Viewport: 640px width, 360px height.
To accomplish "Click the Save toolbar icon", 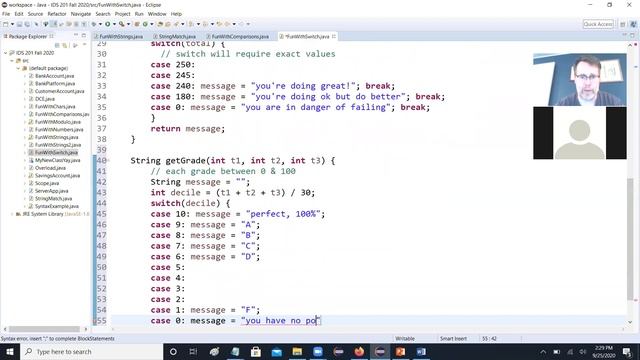I will 19,24.
